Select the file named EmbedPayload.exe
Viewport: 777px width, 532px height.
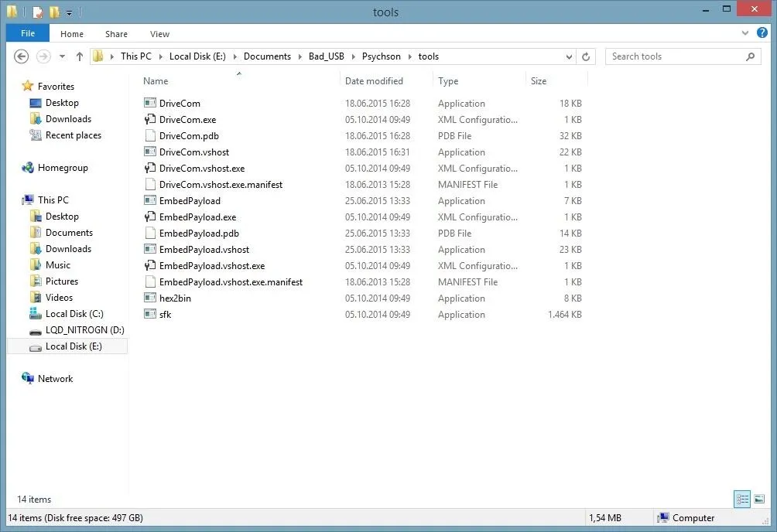[x=197, y=217]
